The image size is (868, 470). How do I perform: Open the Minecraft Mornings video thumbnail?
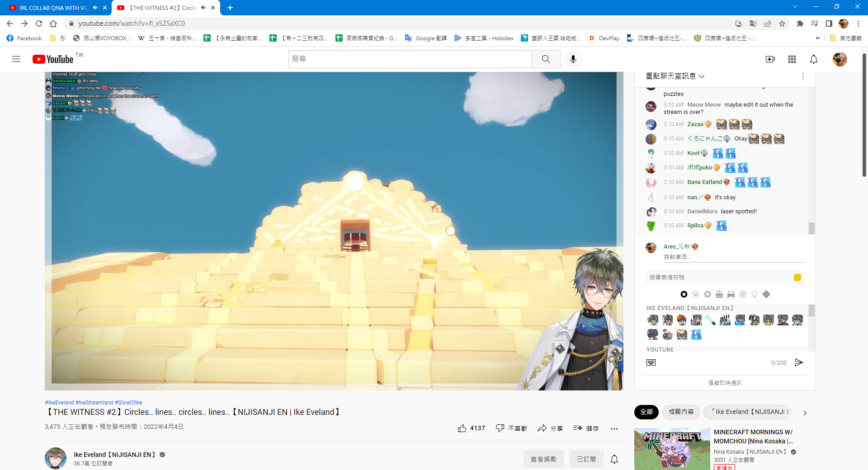[x=672, y=449]
